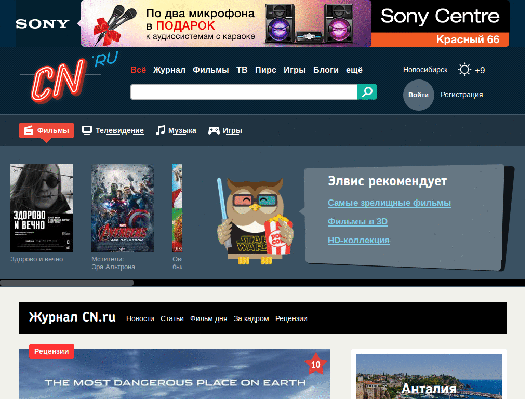Open the Новости journal section

point(140,318)
